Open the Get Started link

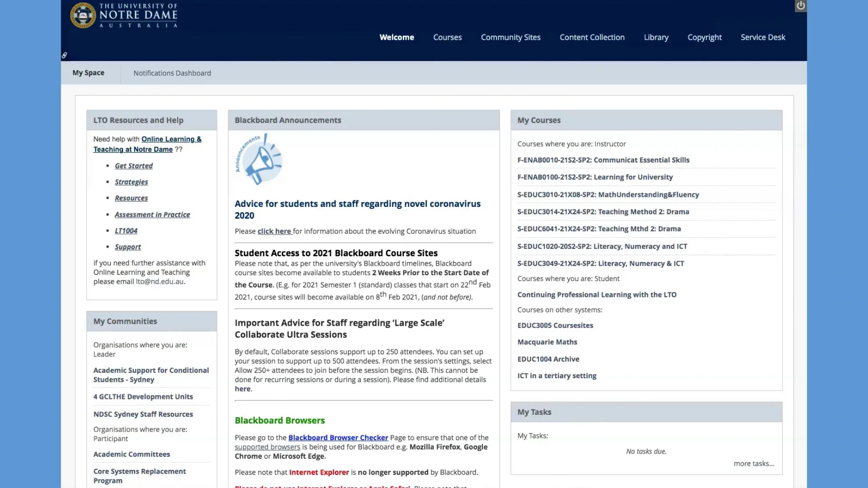(133, 166)
